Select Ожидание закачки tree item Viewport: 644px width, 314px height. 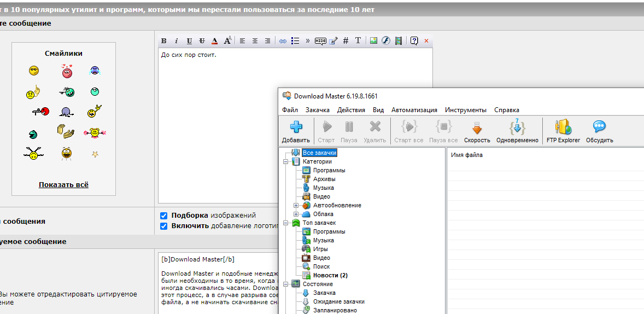[339, 301]
